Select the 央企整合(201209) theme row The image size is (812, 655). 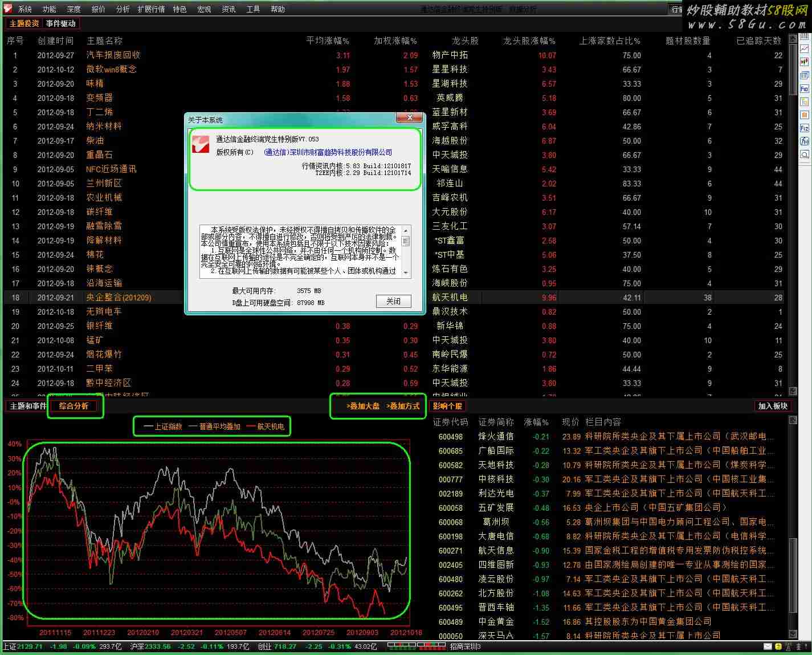point(393,297)
